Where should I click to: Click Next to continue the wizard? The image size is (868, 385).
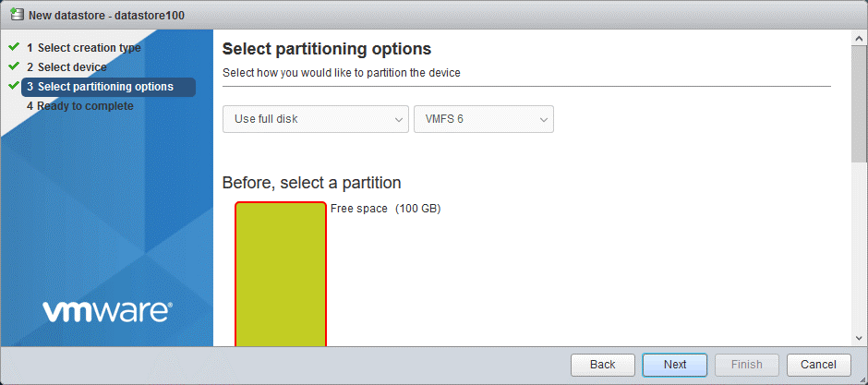(x=675, y=365)
